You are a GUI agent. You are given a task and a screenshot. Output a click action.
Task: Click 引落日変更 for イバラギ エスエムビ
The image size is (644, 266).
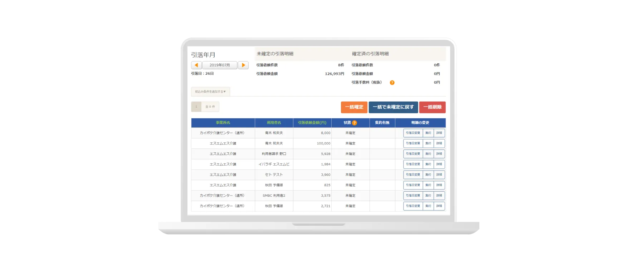(x=413, y=164)
